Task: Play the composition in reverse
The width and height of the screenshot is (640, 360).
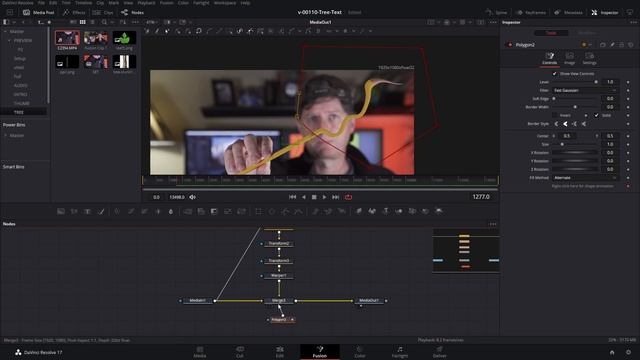Action: 303,197
